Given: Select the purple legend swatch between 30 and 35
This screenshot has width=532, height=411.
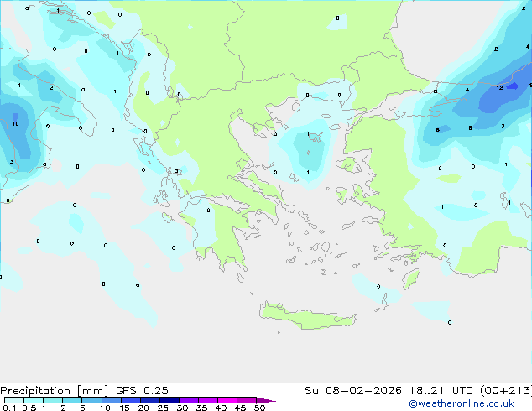Looking at the screenshot, I should click(189, 400).
